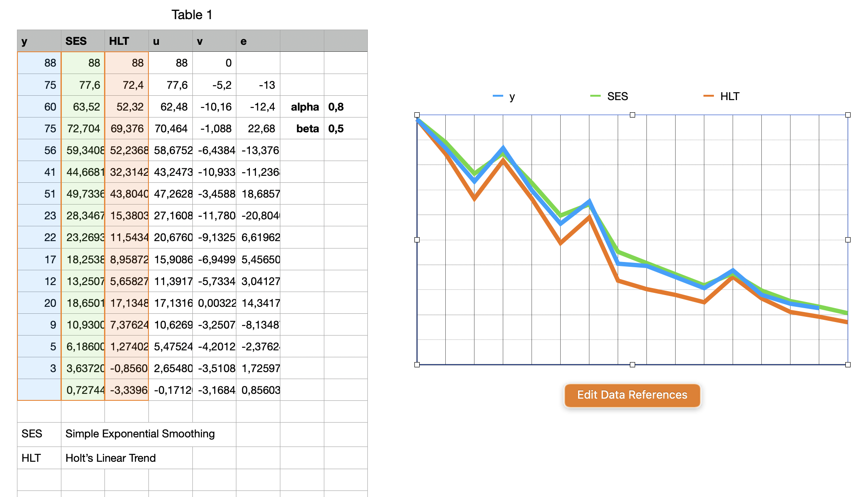The width and height of the screenshot is (868, 497).
Task: Select the e column header
Action: click(x=244, y=41)
